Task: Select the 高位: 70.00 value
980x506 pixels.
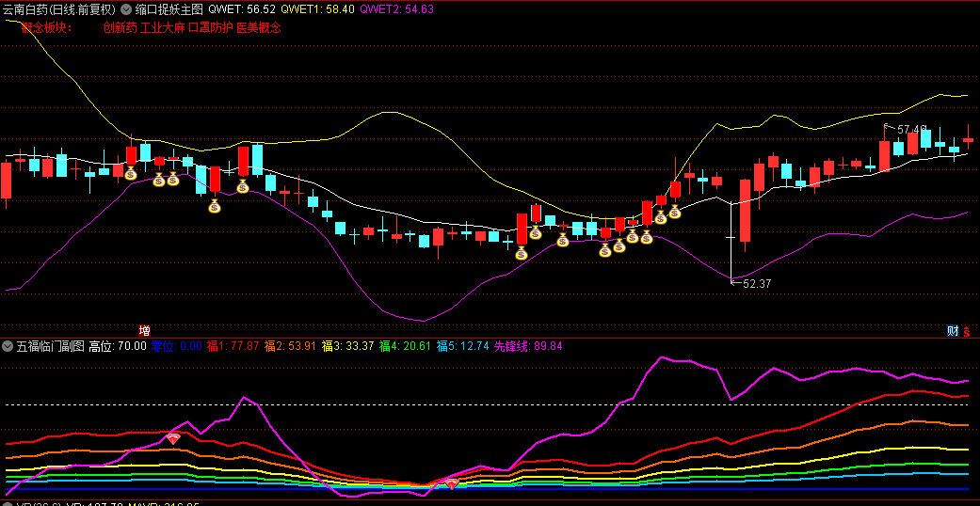Action: click(118, 345)
